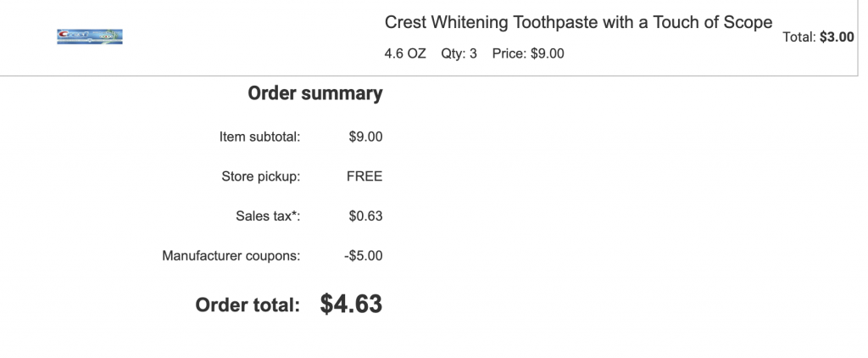Click the Price: $9.00 item text
The width and height of the screenshot is (868, 358).
[x=528, y=53]
